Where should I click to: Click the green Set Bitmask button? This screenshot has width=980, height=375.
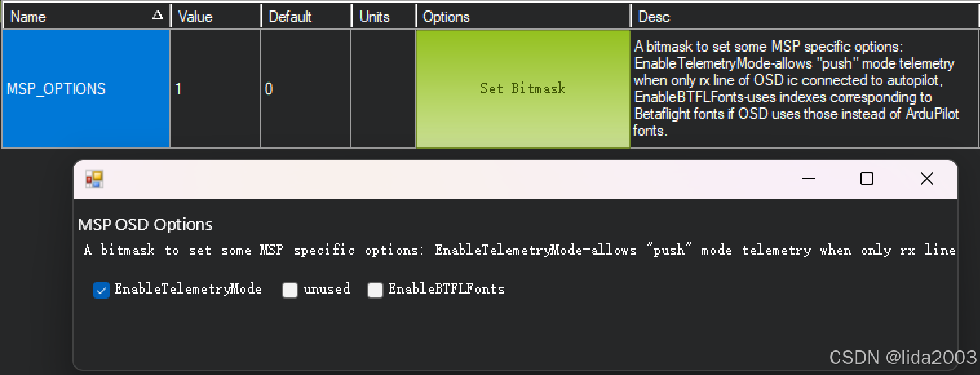523,89
